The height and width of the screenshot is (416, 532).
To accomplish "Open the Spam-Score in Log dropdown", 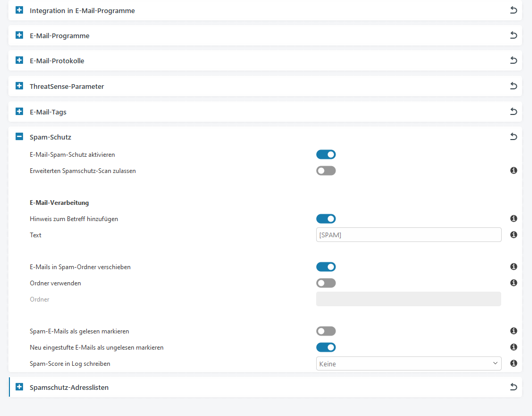I will (409, 363).
